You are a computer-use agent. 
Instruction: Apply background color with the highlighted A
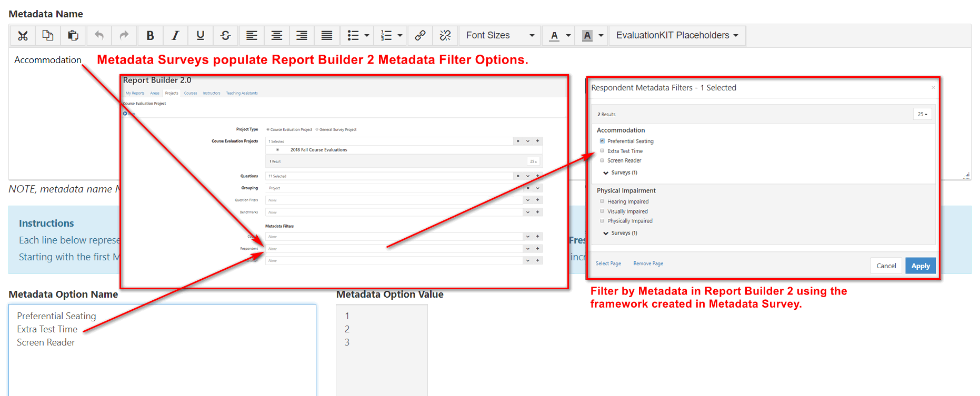tap(587, 36)
